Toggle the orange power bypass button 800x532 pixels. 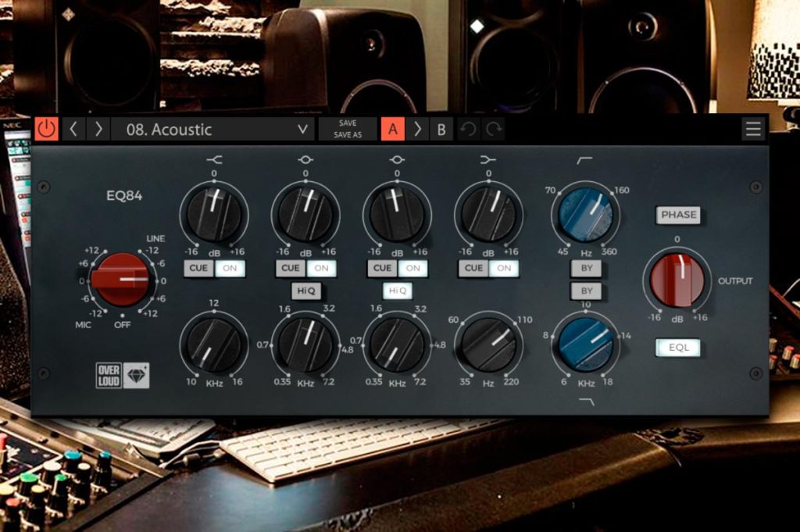(46, 129)
